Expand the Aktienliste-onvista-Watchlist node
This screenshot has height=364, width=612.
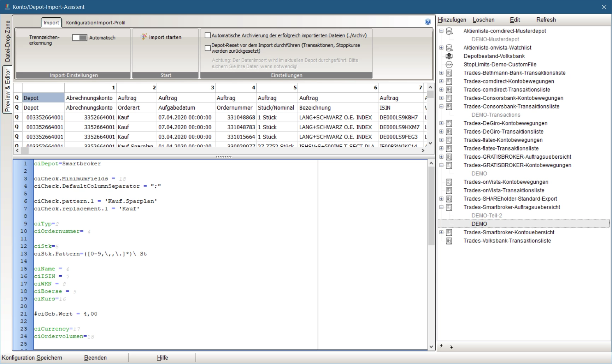pos(441,48)
